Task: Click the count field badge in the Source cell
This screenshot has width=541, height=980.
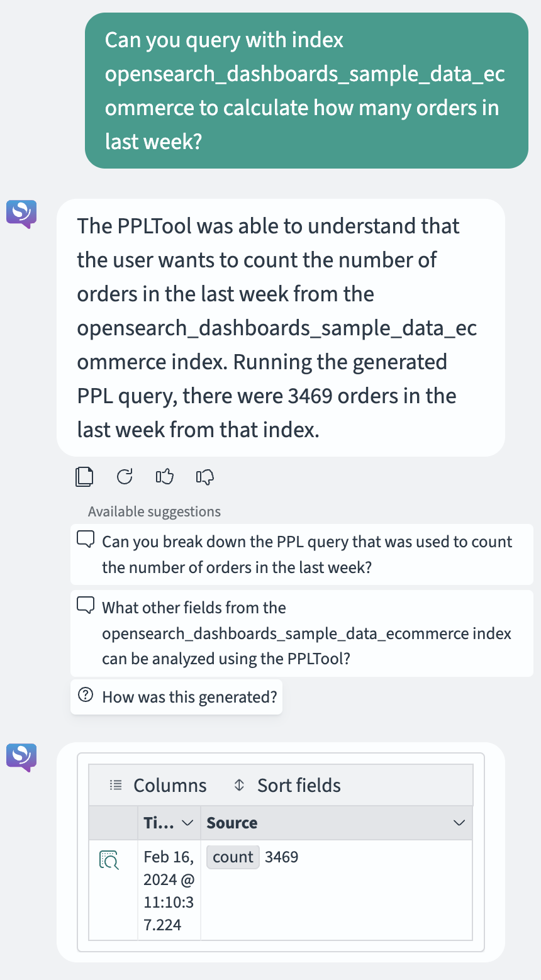Action: click(233, 857)
